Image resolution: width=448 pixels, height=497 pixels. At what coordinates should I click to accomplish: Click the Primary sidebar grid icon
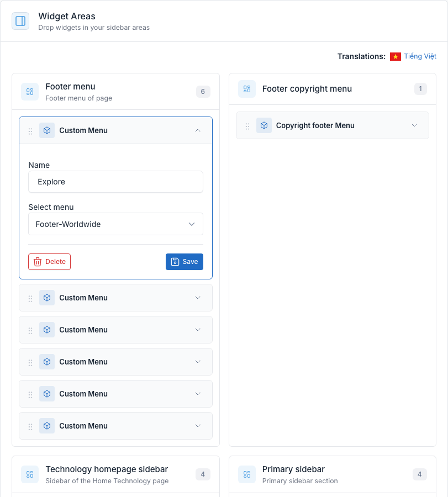tap(247, 474)
